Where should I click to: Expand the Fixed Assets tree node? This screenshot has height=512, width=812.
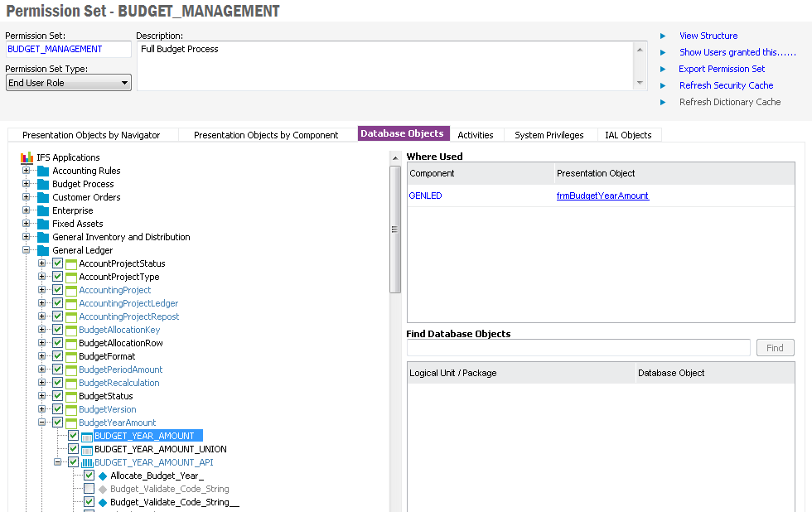(x=26, y=223)
